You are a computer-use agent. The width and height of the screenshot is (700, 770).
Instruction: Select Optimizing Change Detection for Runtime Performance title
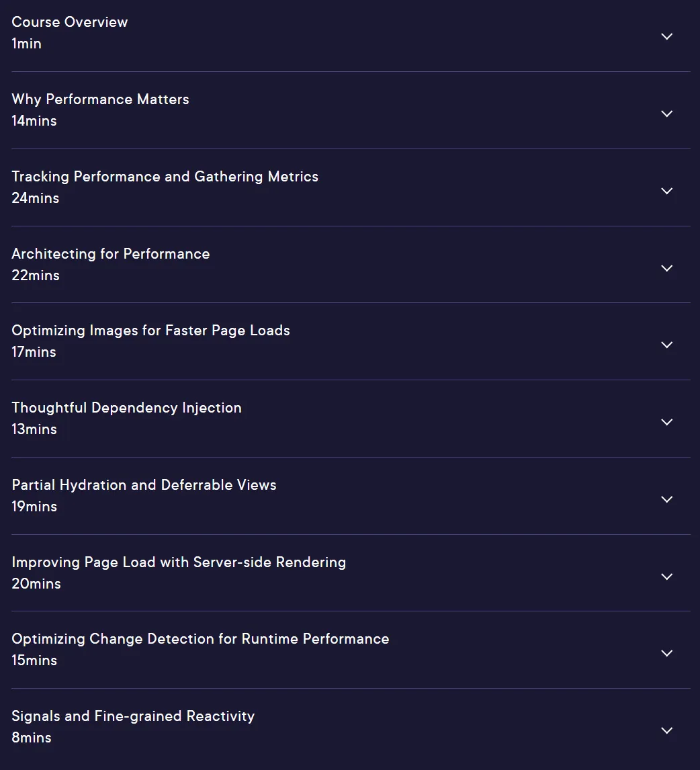(200, 639)
